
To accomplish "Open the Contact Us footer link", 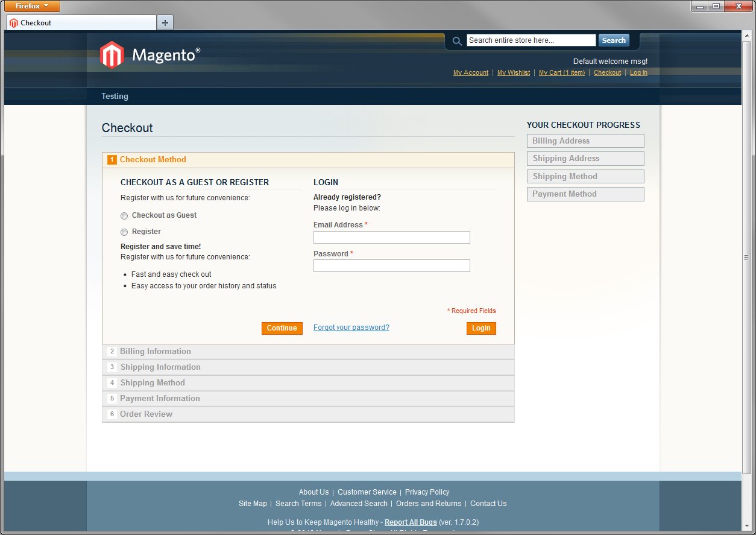I will 488,504.
